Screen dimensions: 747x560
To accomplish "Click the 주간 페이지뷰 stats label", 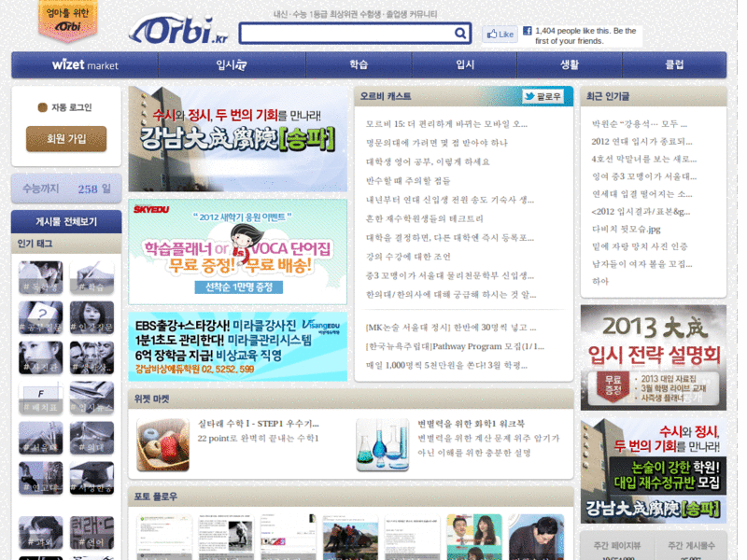I will (x=617, y=545).
